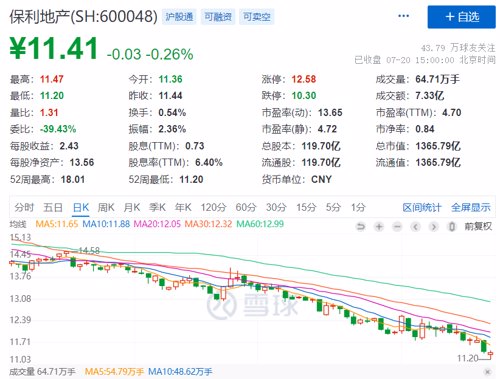Open the three-dot more options menu

pyautogui.click(x=403, y=16)
